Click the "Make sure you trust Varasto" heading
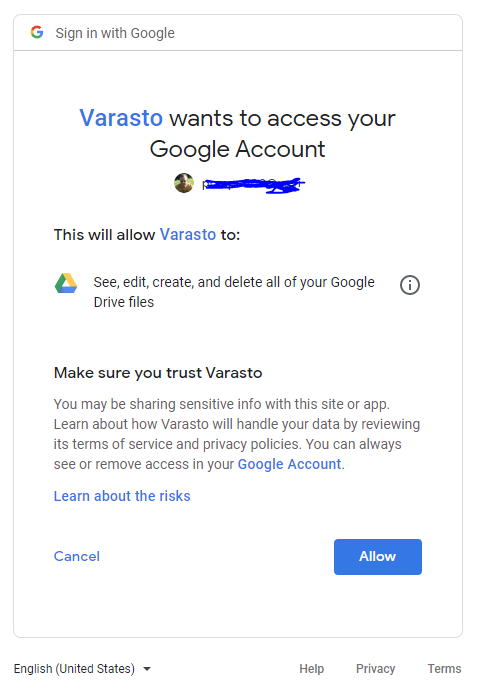482x699 pixels. [x=158, y=373]
